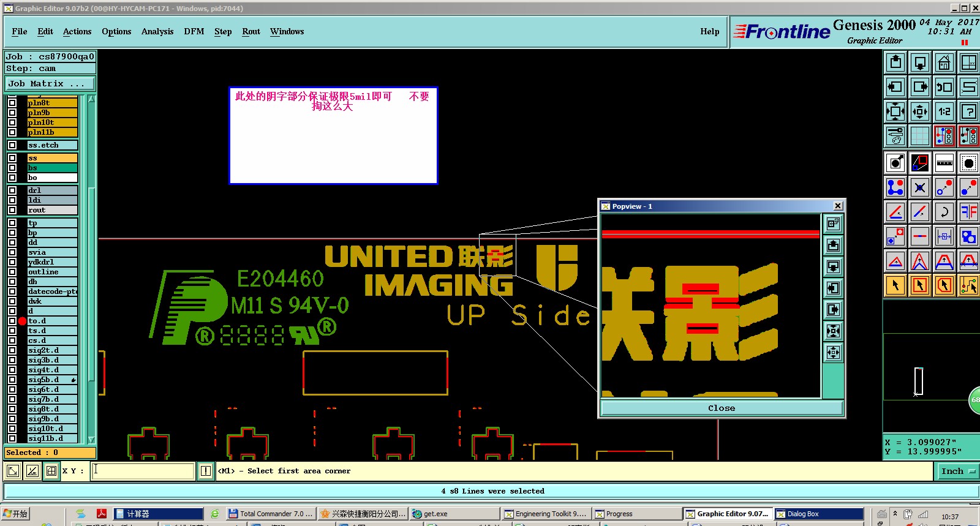The width and height of the screenshot is (980, 526).
Task: Toggle checkbox for layer outline
Action: (12, 272)
